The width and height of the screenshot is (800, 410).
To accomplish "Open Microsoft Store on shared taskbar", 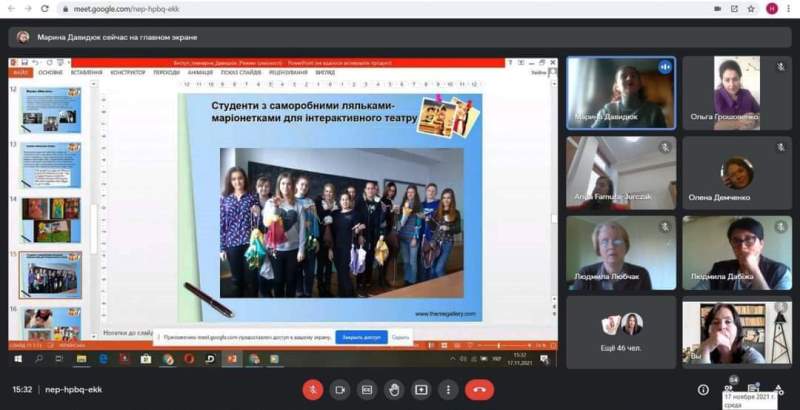I will pyautogui.click(x=146, y=360).
